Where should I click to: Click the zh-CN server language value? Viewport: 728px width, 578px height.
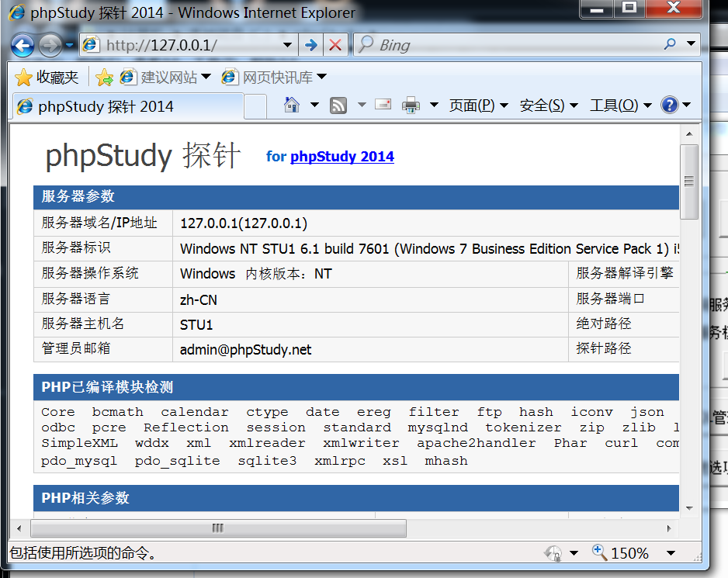click(x=198, y=300)
